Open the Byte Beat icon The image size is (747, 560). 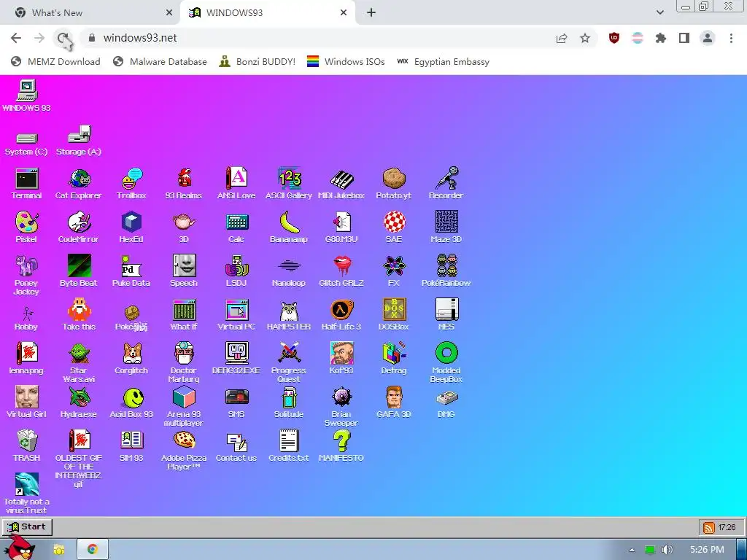(x=79, y=271)
